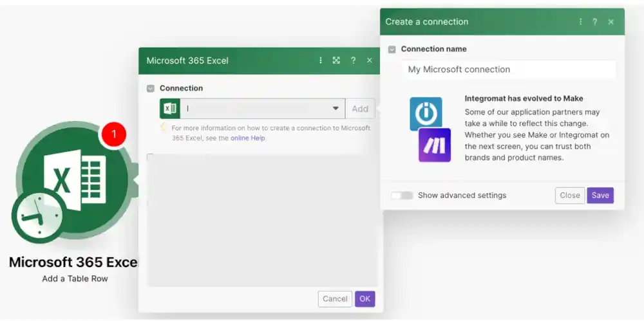Click the 'Add a Table Row' label
Viewport: 644px width, 321px height.
[75, 279]
